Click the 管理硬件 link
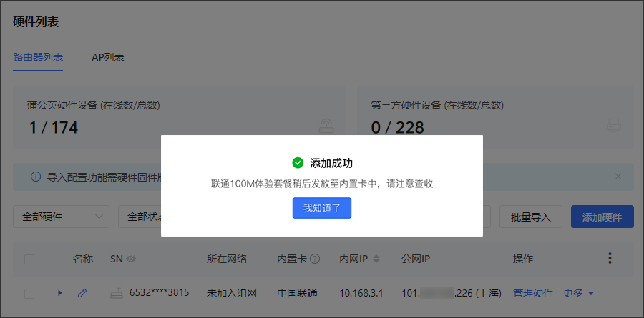The width and height of the screenshot is (644, 318). point(533,293)
